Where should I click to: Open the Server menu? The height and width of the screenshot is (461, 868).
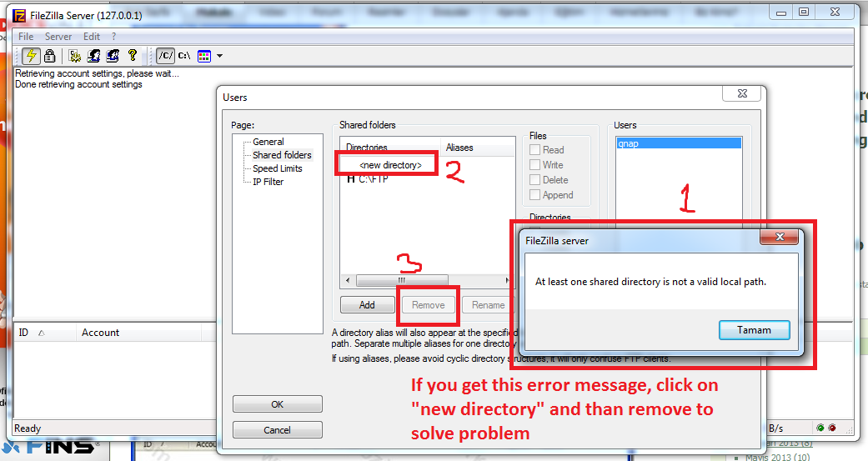pos(58,37)
